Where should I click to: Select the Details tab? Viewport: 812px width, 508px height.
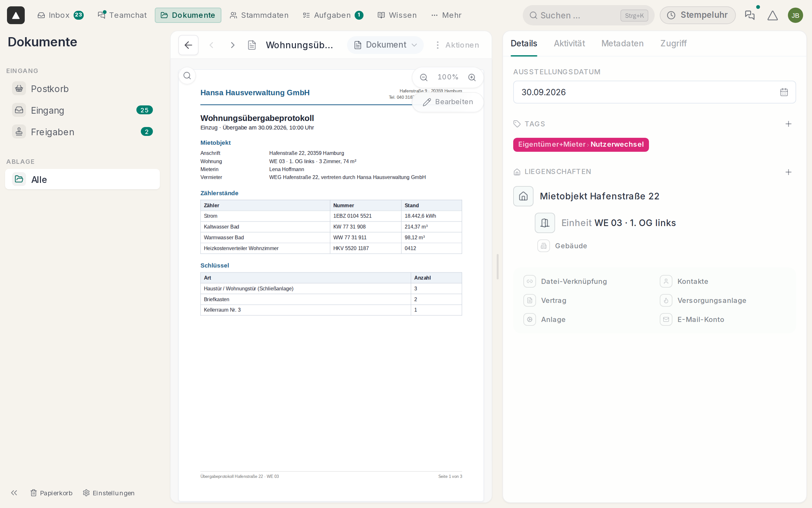coord(524,43)
